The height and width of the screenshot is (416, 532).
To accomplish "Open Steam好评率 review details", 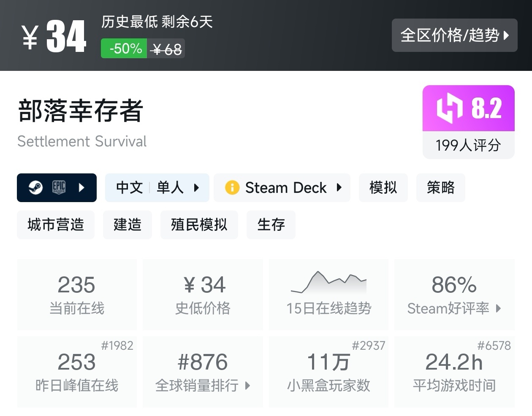I will tap(454, 294).
